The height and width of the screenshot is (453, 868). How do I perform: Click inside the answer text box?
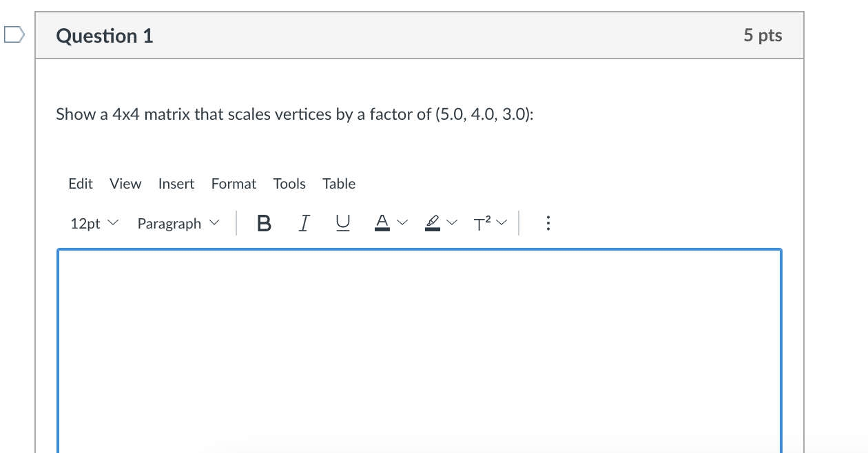click(419, 344)
